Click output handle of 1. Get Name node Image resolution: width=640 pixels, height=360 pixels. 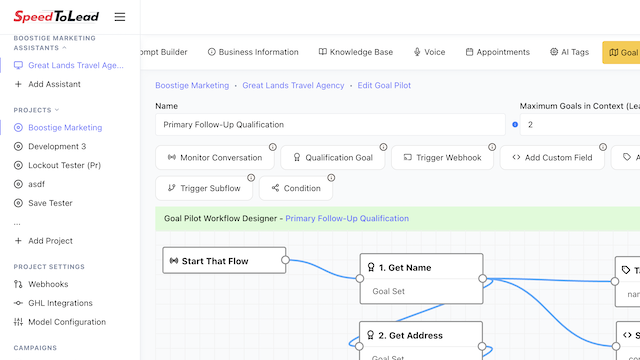click(x=482, y=278)
